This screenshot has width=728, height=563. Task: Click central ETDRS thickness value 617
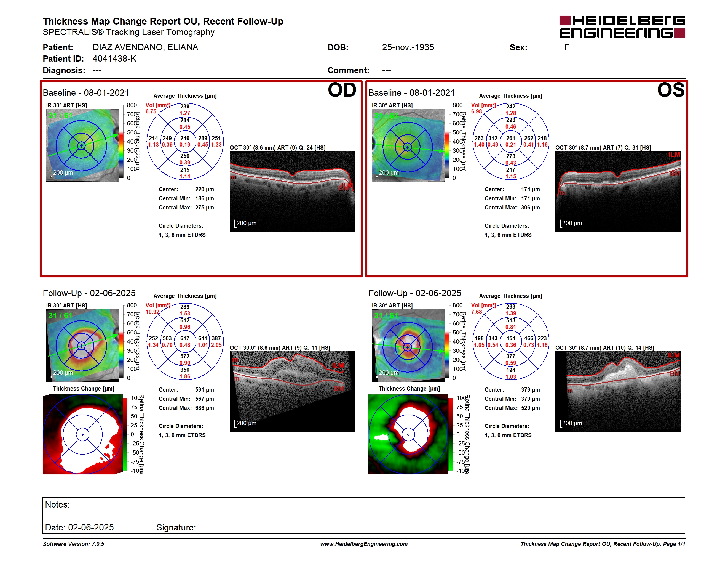tap(185, 338)
